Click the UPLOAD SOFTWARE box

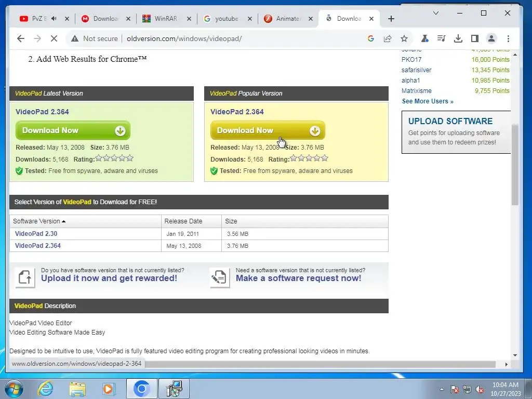pyautogui.click(x=456, y=132)
